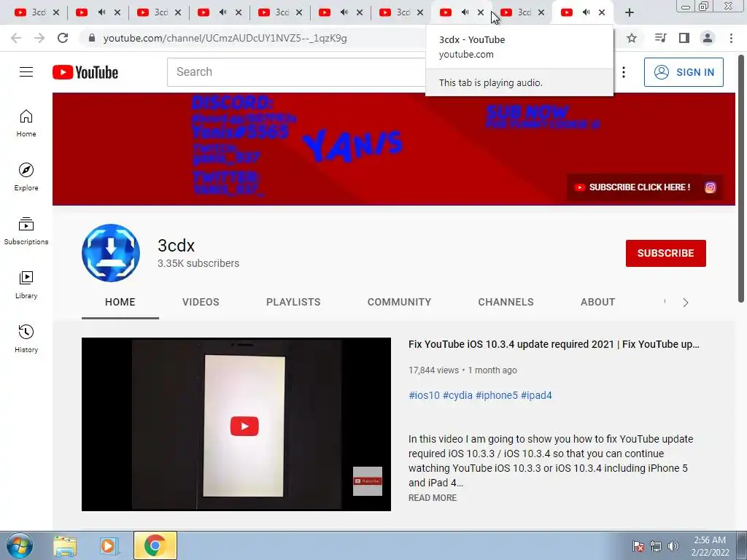Switch to the ABOUT channel tab
The image size is (747, 560).
coord(598,302)
